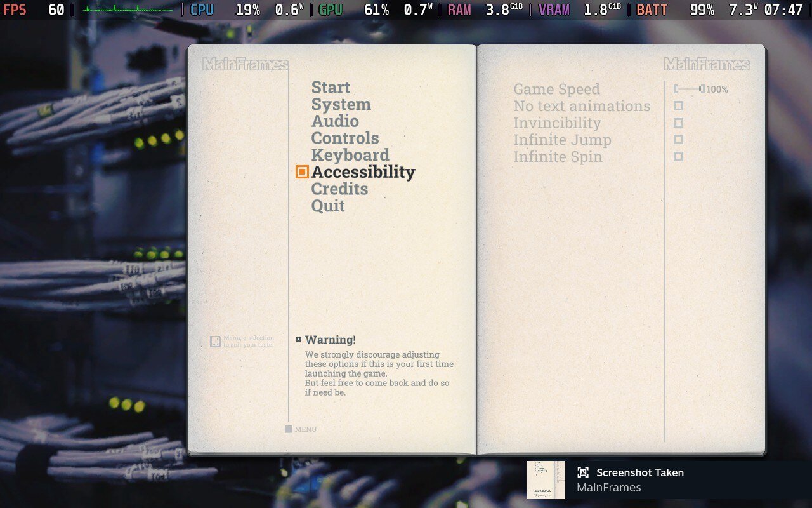Click the MainFrames logo on the right page
812x508 pixels.
click(707, 64)
